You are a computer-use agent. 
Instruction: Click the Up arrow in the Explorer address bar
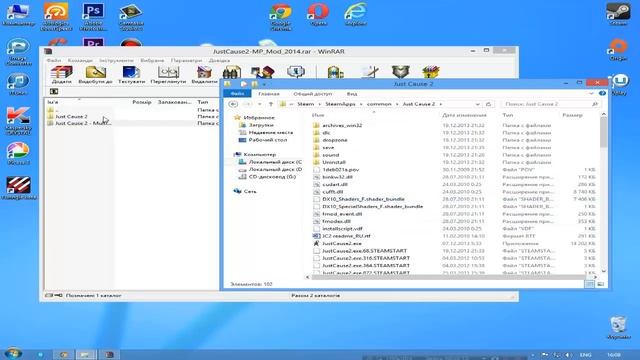(x=271, y=104)
